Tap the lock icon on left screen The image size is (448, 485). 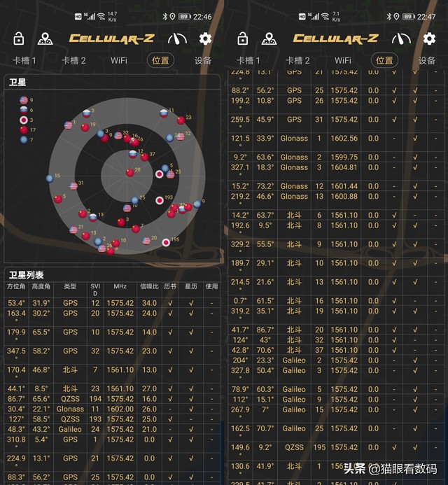(19, 38)
